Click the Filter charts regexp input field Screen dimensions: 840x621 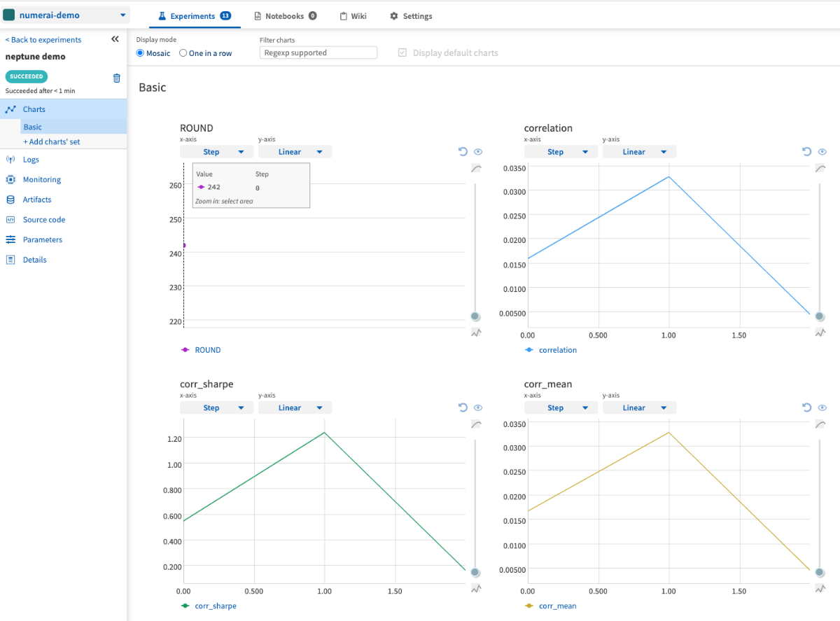pos(318,53)
